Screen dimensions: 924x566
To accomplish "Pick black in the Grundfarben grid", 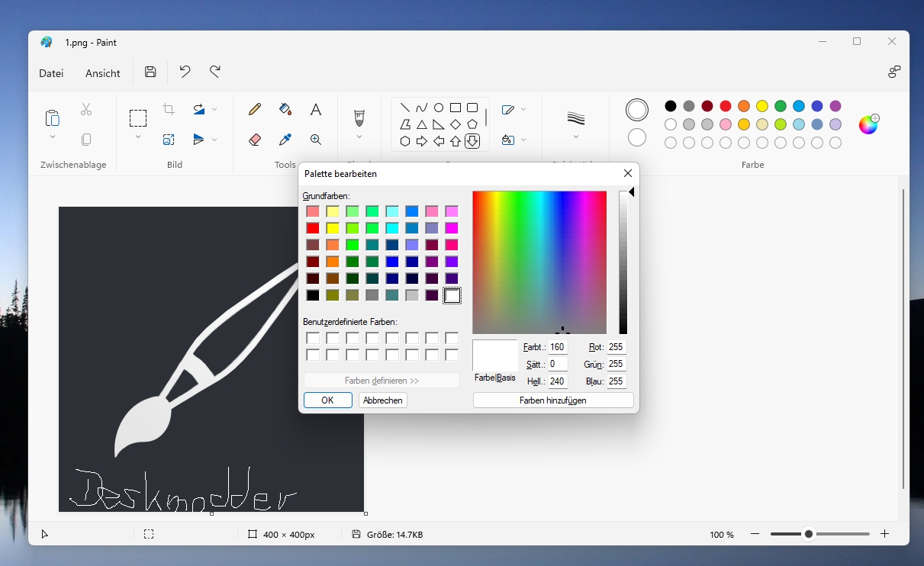I will coord(313,295).
